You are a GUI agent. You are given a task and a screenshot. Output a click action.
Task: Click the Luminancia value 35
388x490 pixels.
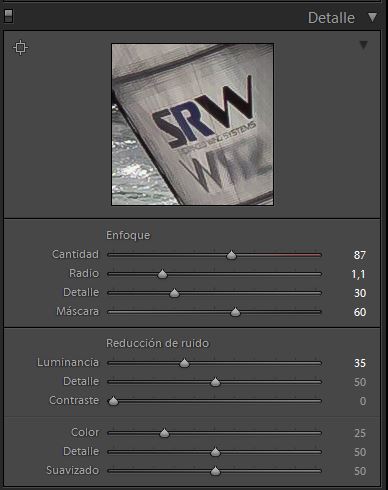360,363
